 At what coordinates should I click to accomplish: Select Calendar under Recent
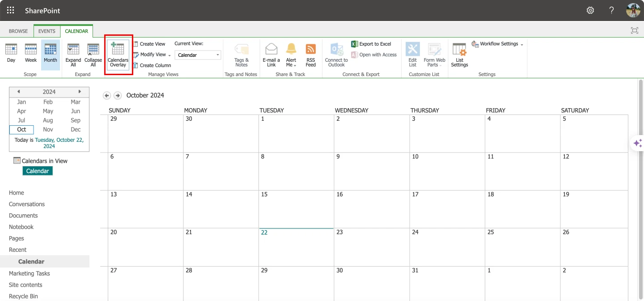point(31,262)
